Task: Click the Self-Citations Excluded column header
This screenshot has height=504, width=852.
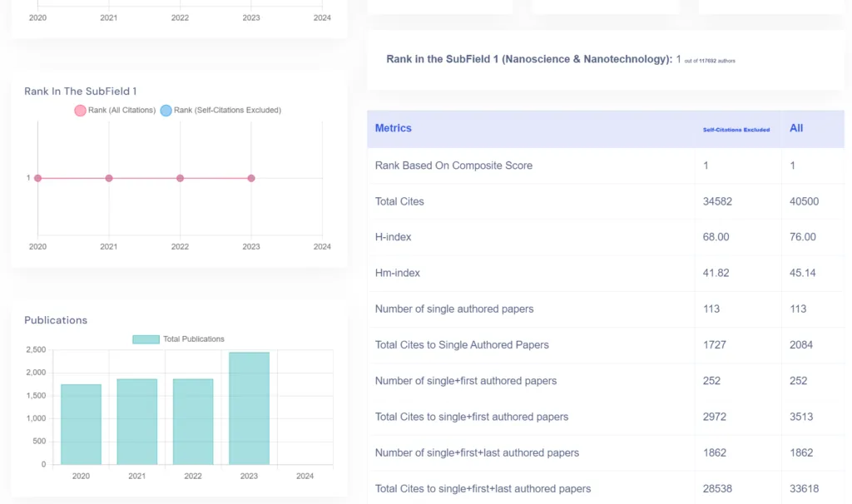Action: (x=736, y=130)
